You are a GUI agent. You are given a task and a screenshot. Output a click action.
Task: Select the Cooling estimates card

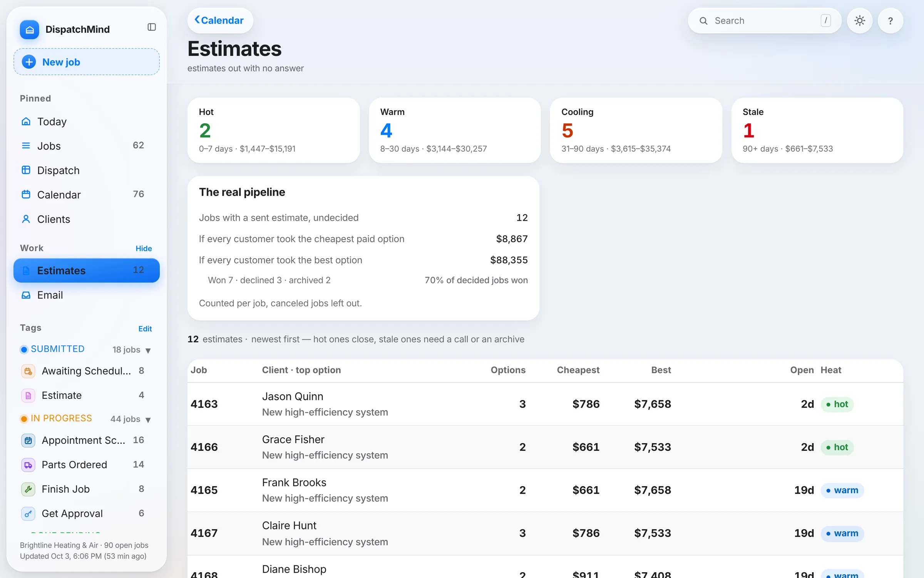(x=636, y=130)
